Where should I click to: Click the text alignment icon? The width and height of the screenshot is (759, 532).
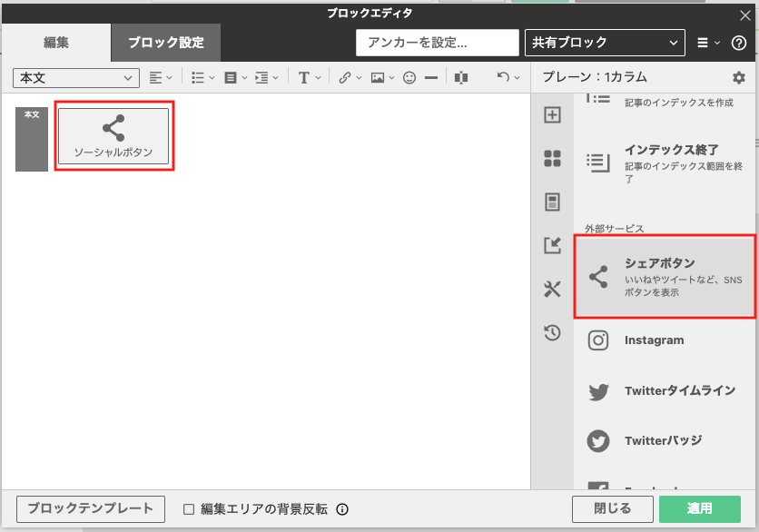tap(155, 77)
